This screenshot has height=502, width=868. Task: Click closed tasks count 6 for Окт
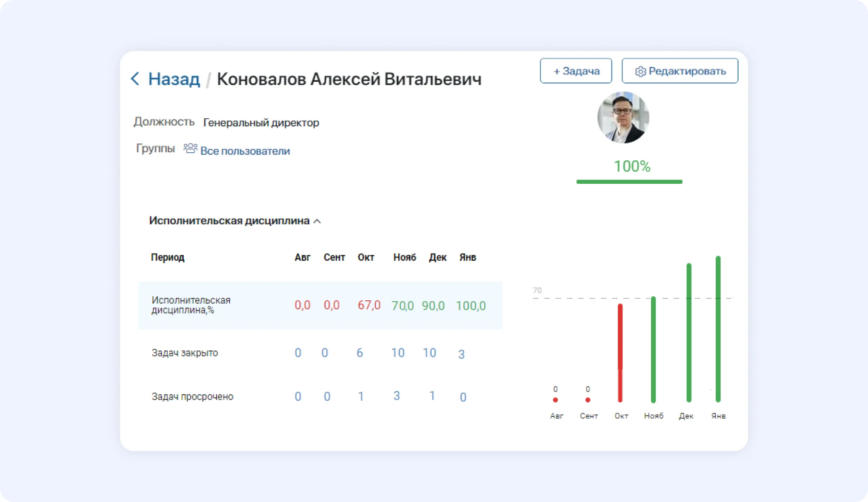click(360, 353)
